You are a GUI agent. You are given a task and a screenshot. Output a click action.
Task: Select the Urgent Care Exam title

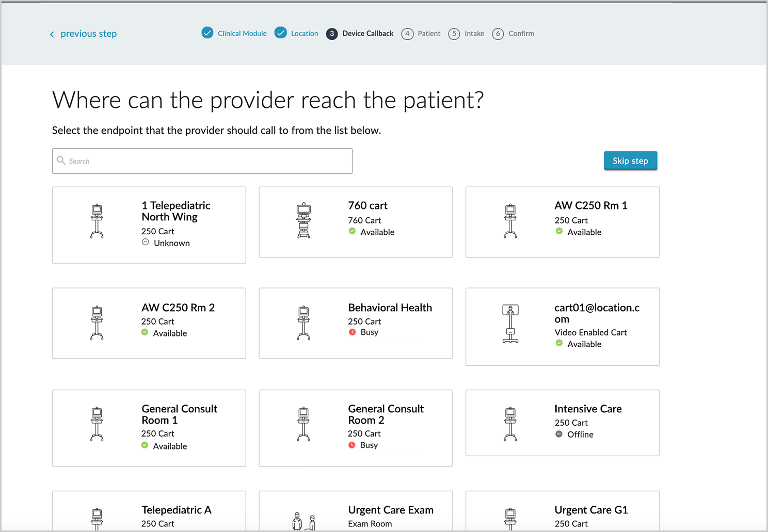[x=391, y=510]
